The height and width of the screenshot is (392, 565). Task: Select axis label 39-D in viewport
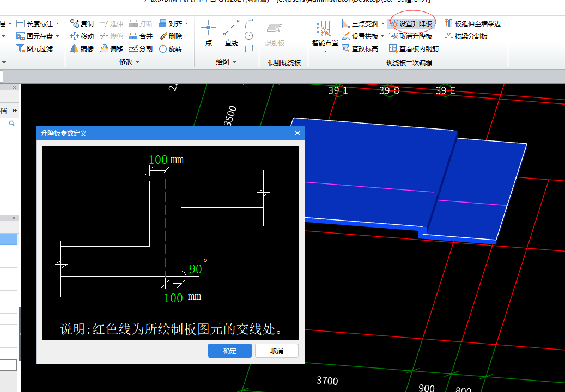tap(389, 90)
